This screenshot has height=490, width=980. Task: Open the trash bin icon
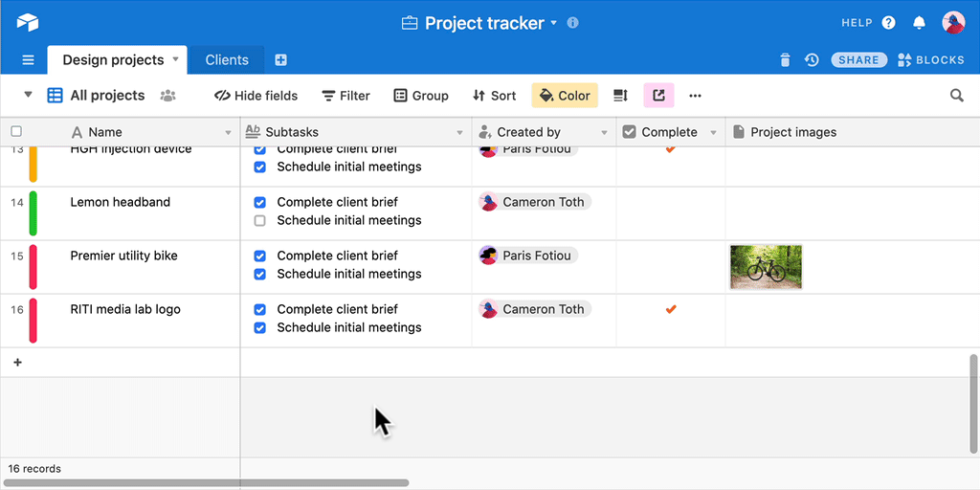785,59
